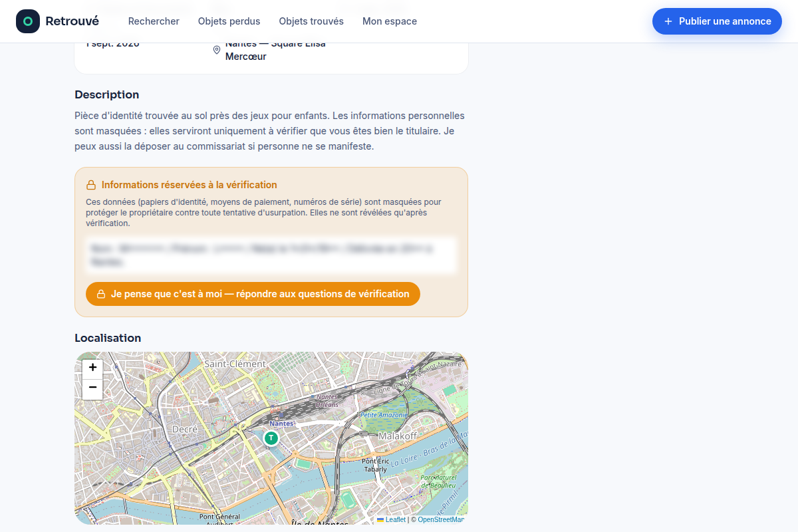Click the Retrouvé brand name
This screenshot has width=798, height=532.
pos(72,21)
